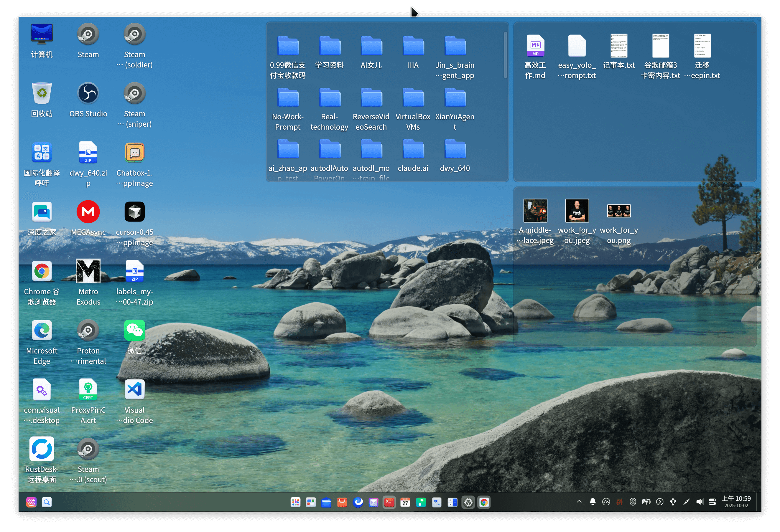Open the OBS Studio desktop icon
Screen dimensions: 780x532
click(x=88, y=94)
